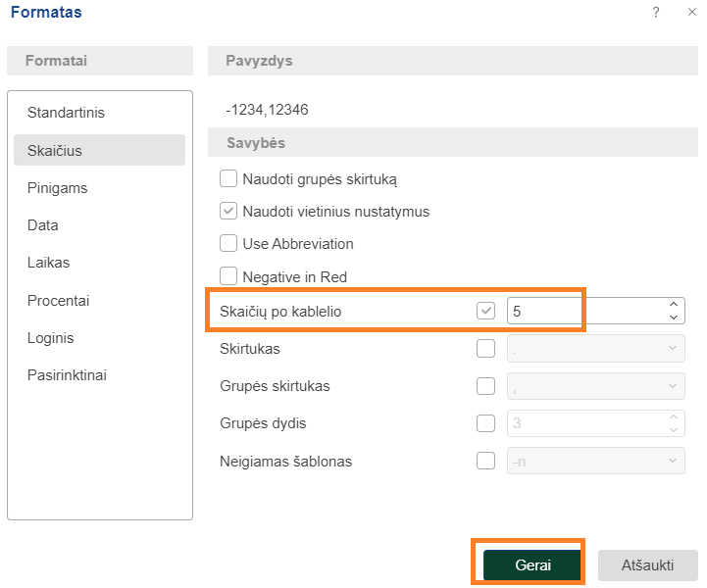Uncheck Naudoti vietinius nustatymus
The width and height of the screenshot is (707, 588).
228,211
